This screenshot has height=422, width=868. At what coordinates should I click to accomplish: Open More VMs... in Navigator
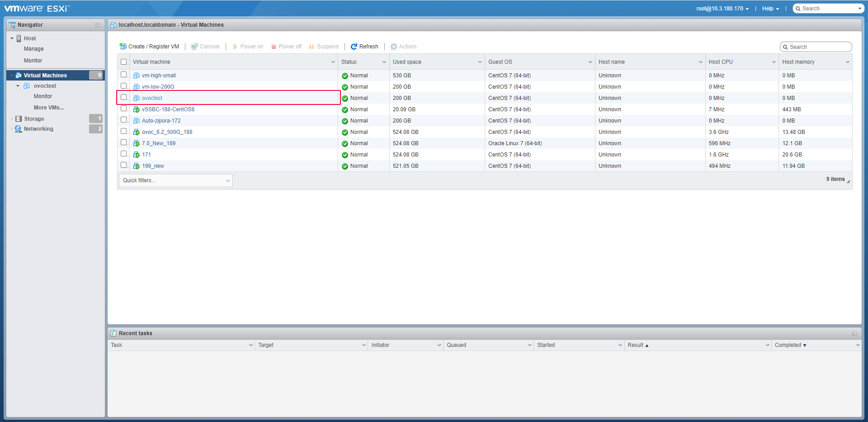pos(49,108)
